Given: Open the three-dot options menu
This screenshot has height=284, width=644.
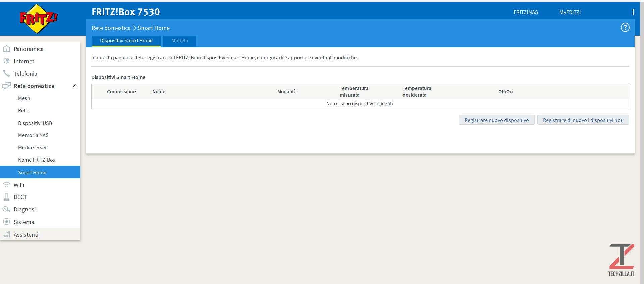Looking at the screenshot, I should [633, 12].
